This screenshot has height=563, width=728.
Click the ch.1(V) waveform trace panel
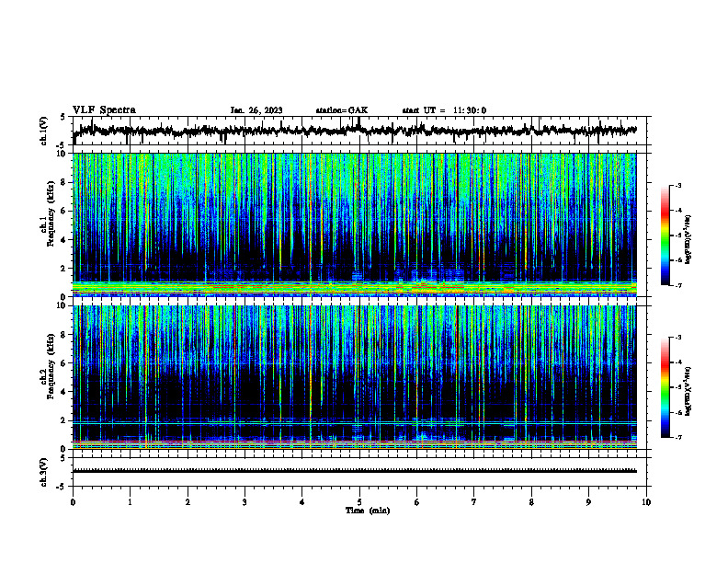tap(359, 131)
